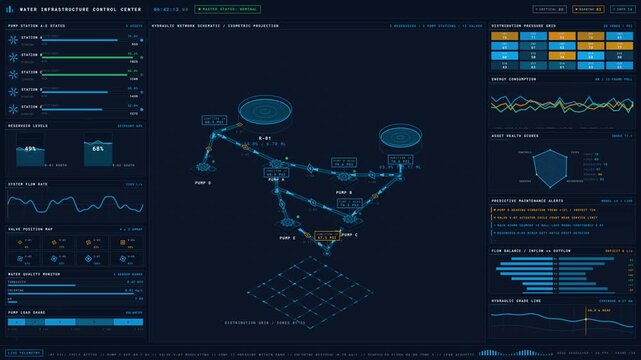The width and height of the screenshot is (641, 360).
Task: Click the Station E status indicator dot
Action: (142, 110)
